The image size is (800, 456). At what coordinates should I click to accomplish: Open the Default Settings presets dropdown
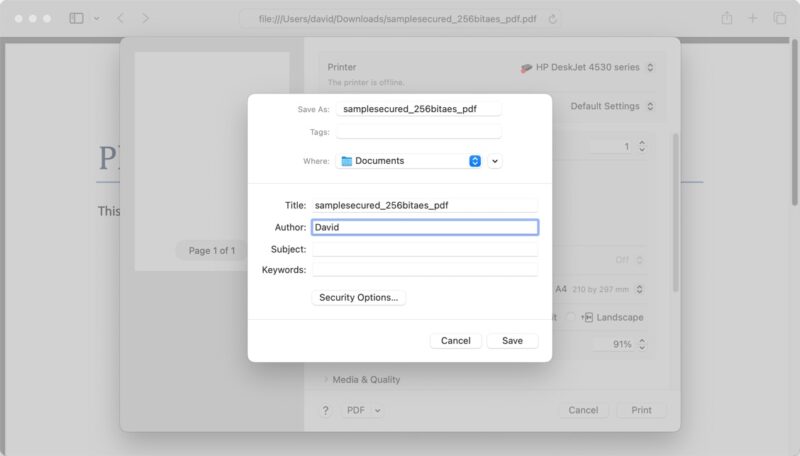coord(611,106)
